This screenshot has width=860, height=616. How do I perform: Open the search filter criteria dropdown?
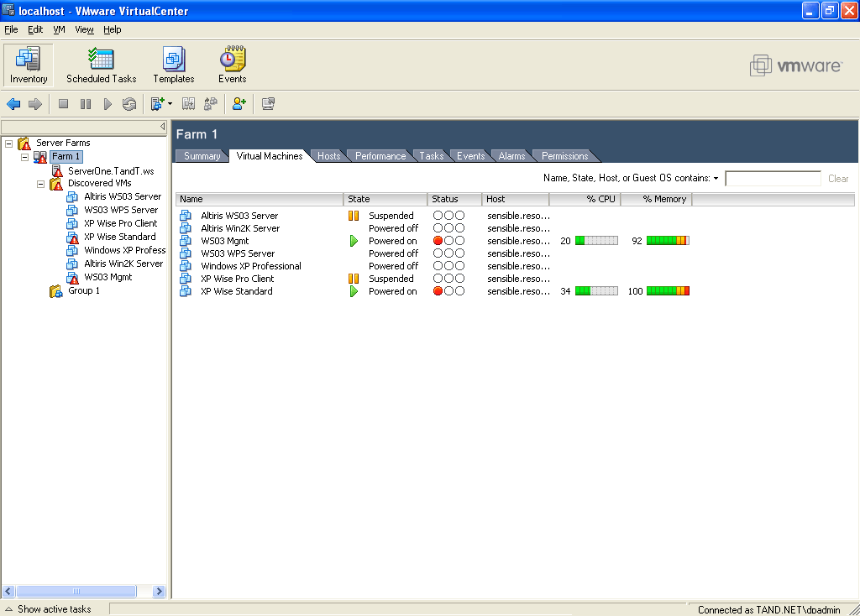716,179
